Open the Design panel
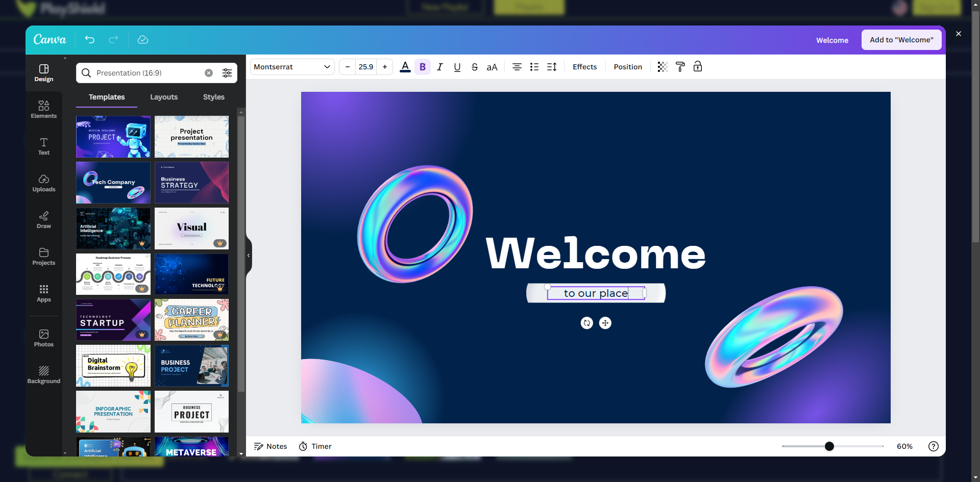The image size is (980, 482). (44, 73)
